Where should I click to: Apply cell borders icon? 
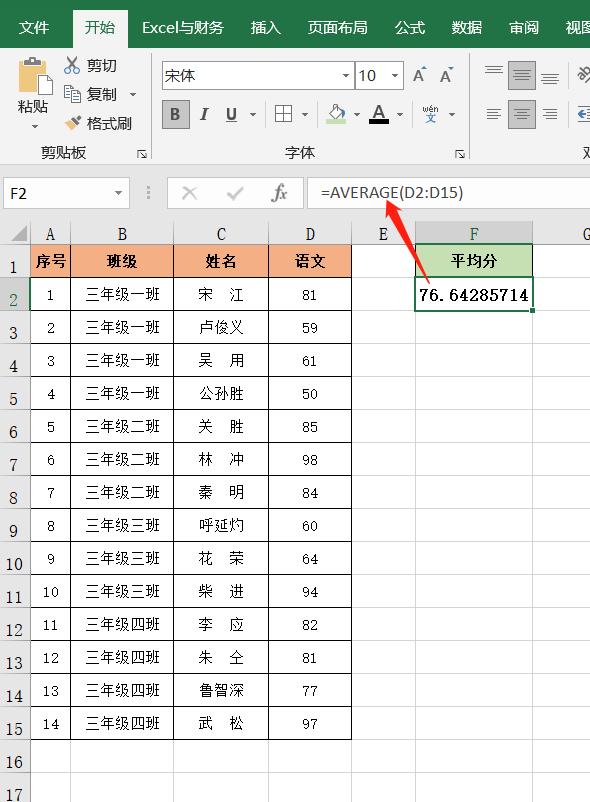pyautogui.click(x=283, y=114)
